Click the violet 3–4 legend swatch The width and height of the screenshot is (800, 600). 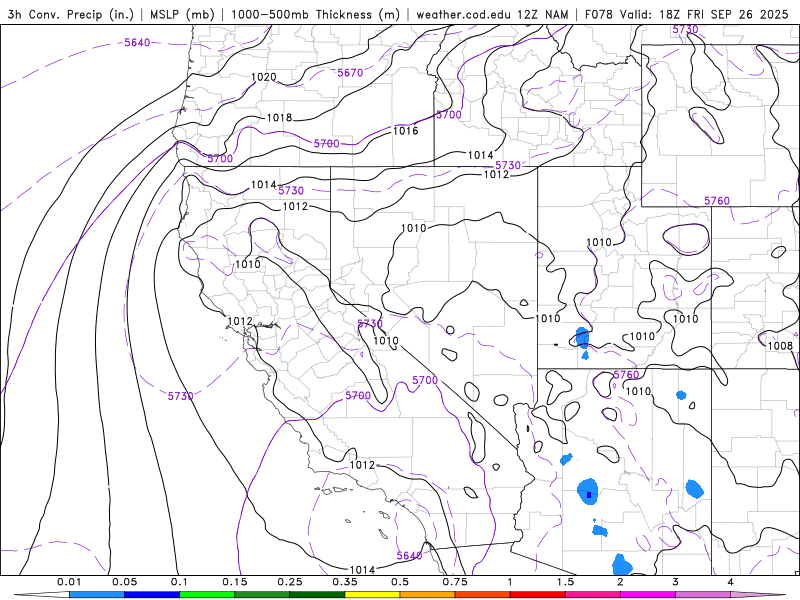pyautogui.click(x=703, y=595)
